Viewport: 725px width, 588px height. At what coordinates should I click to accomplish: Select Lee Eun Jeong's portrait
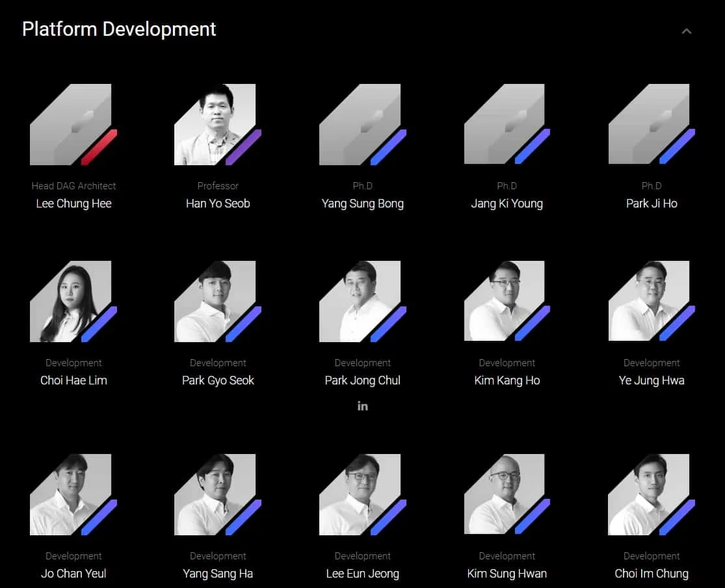(x=362, y=494)
